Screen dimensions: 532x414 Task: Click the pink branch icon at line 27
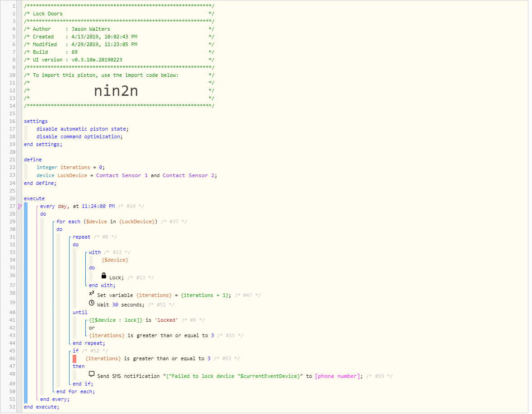pyautogui.click(x=20, y=207)
